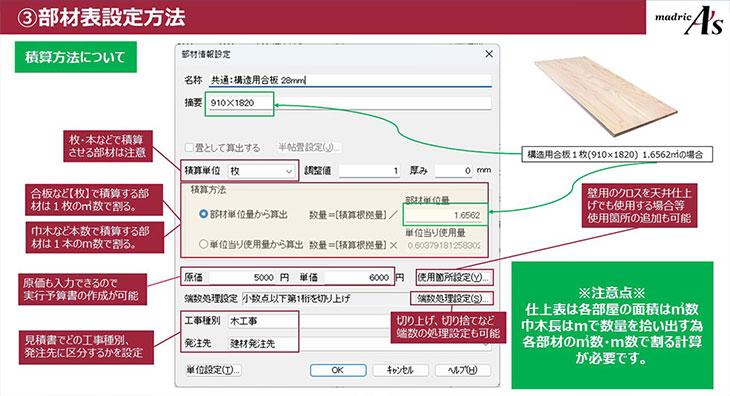This screenshot has width=730, height=396.
Task: Close the 部材情報設定 dialog
Action: pyautogui.click(x=489, y=54)
